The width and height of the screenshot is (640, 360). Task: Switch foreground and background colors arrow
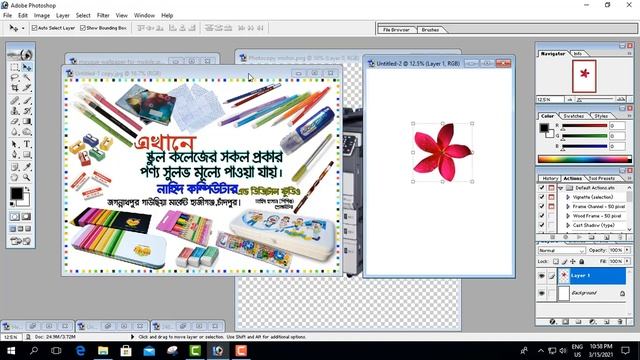click(27, 189)
